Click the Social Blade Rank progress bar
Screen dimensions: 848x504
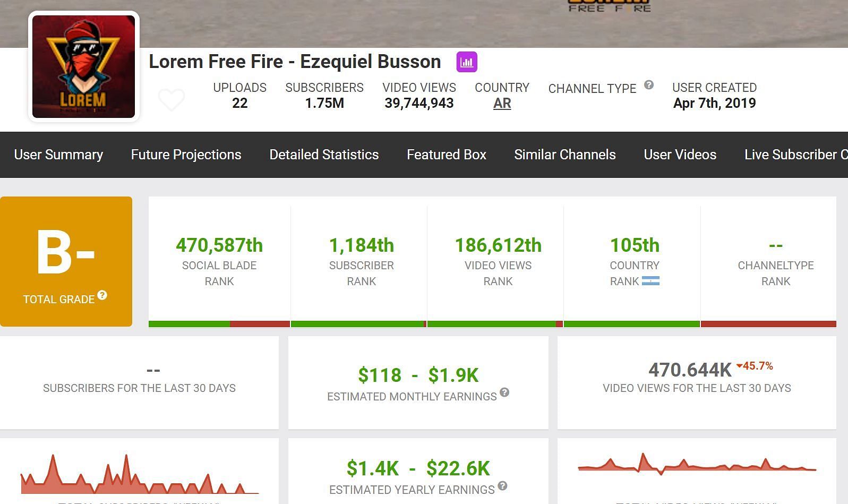[x=219, y=324]
